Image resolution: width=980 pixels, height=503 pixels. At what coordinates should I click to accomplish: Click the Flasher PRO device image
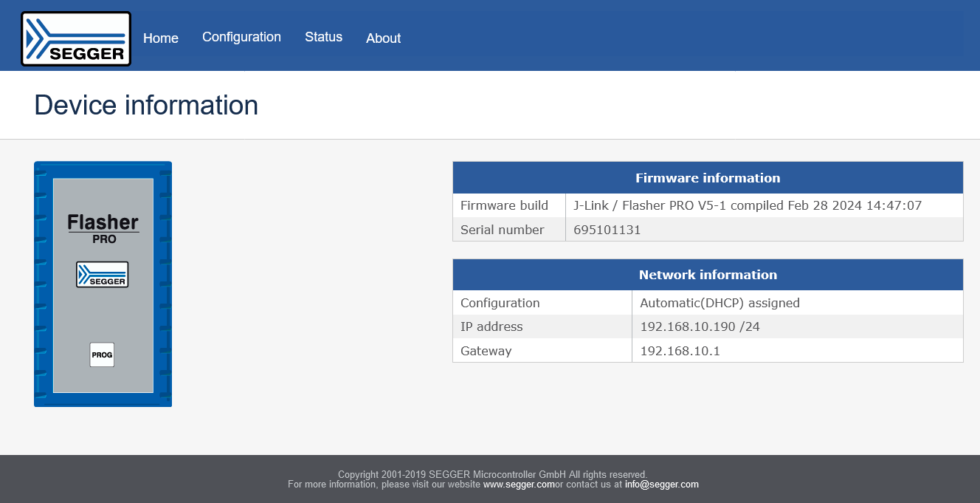point(103,284)
